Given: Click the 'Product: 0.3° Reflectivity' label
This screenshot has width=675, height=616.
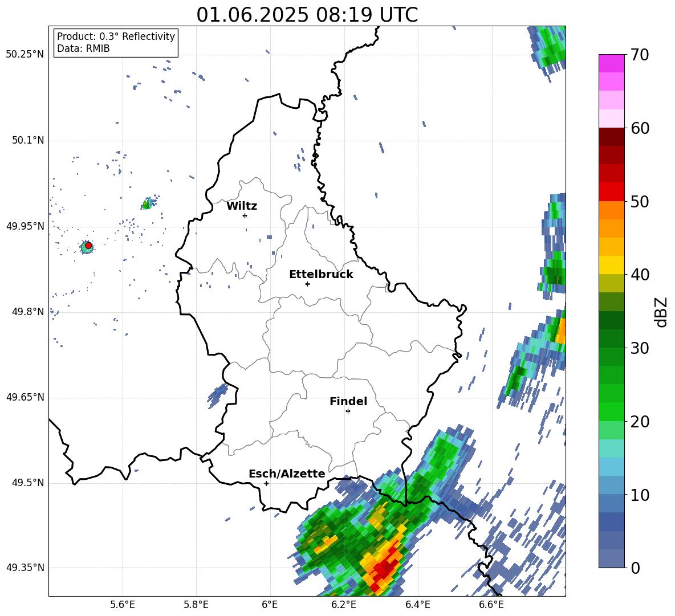Looking at the screenshot, I should pos(116,36).
